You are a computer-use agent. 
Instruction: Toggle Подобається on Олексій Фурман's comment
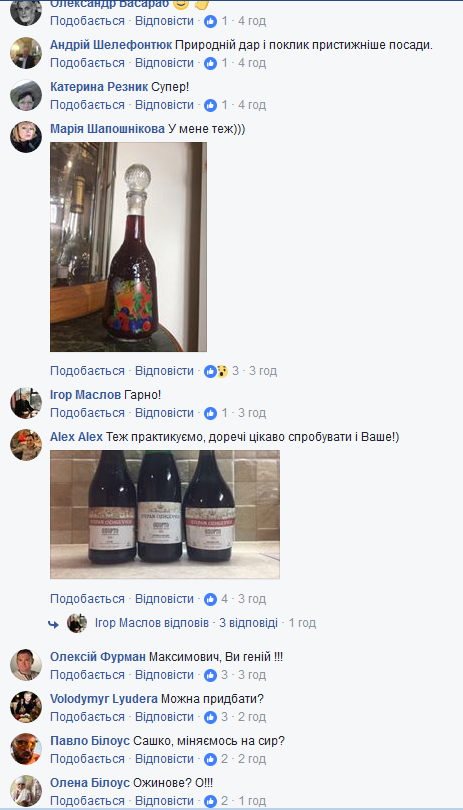coord(87,675)
